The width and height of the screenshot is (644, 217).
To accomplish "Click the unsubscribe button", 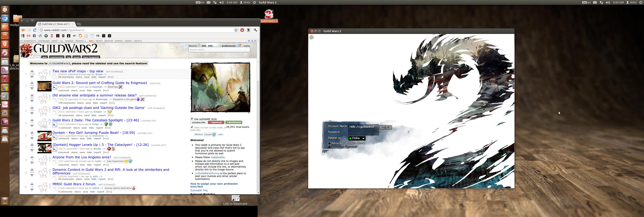I will (198, 122).
